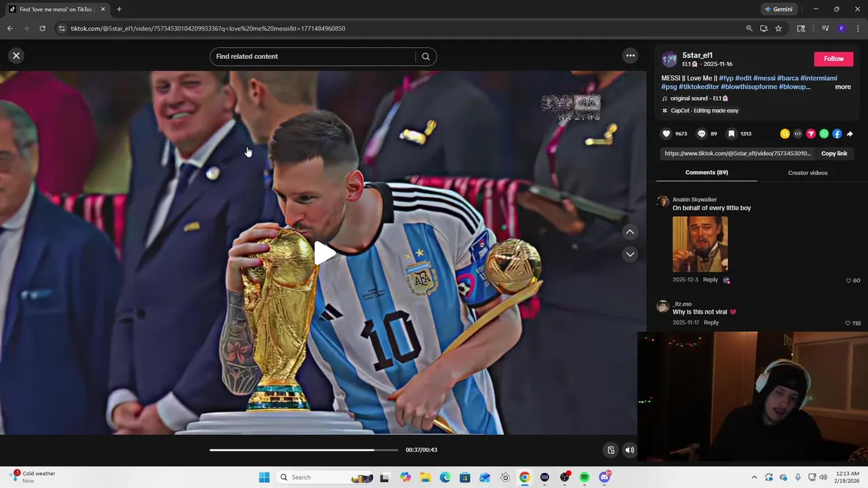Share video to WhatsApp
This screenshot has width=868, height=488.
point(824,134)
